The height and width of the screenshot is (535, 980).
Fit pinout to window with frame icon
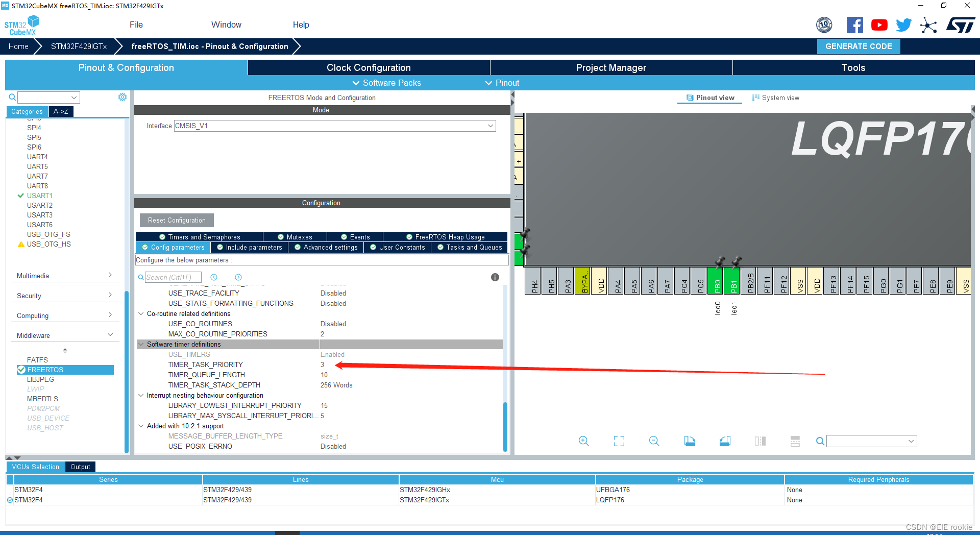tap(619, 441)
